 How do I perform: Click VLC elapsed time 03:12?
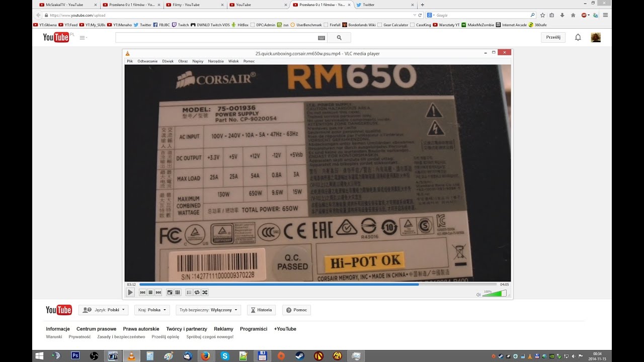pyautogui.click(x=131, y=284)
